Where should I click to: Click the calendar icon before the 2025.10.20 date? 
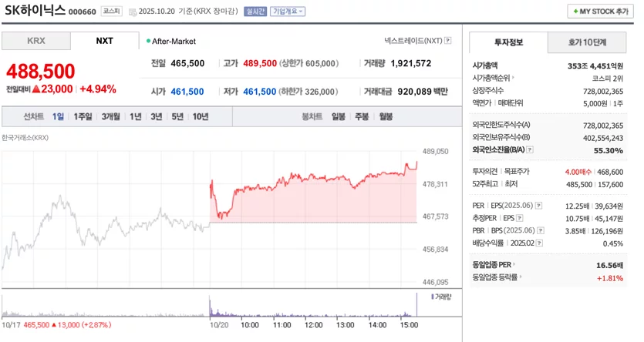133,12
